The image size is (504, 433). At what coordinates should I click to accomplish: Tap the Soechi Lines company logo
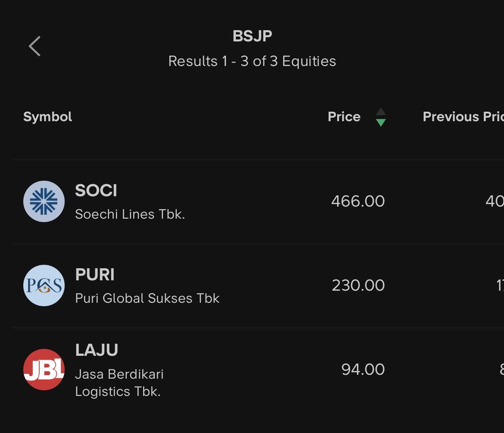click(44, 201)
